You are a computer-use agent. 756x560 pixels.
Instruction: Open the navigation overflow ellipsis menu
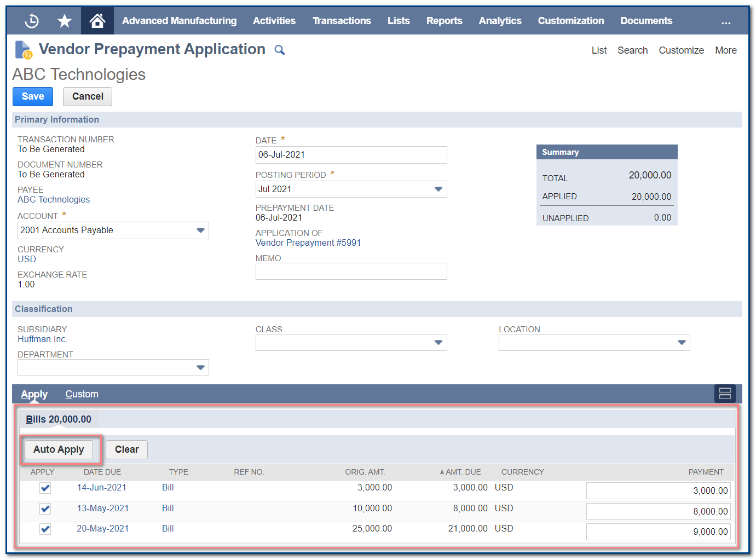point(726,21)
